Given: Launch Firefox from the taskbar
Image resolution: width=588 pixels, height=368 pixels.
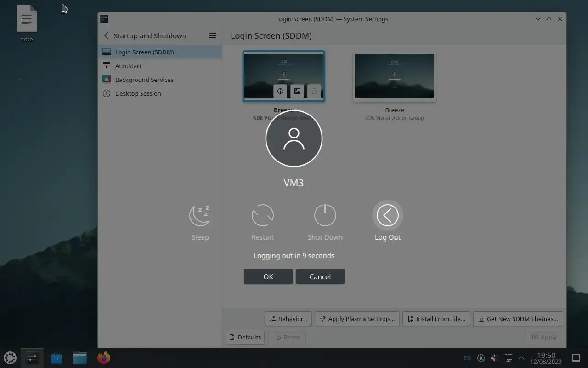Looking at the screenshot, I should click(x=104, y=357).
